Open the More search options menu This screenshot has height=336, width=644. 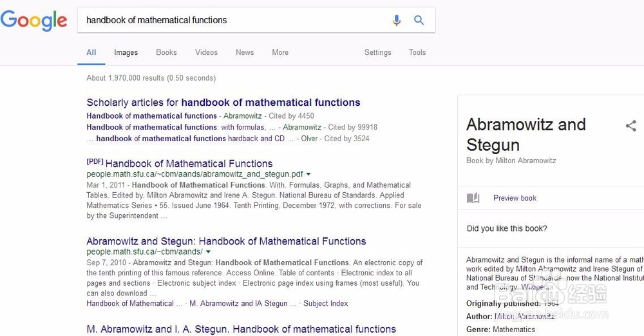[x=280, y=52]
